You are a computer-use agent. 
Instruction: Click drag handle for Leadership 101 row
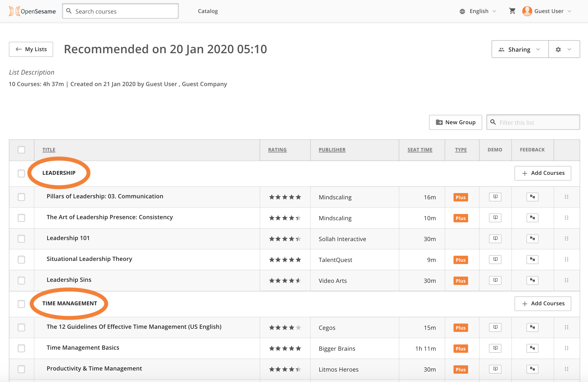pos(566,238)
